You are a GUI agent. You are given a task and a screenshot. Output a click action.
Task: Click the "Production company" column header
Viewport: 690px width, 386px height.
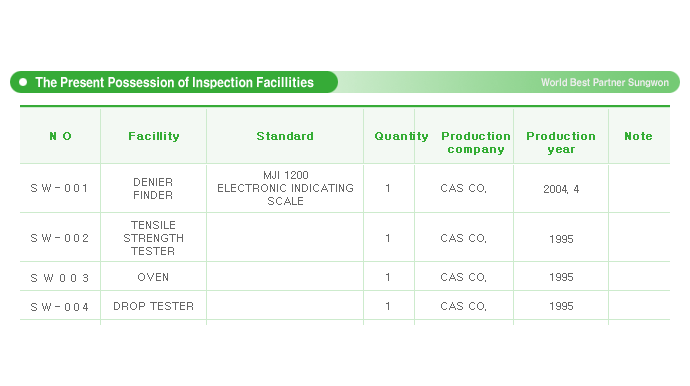[476, 143]
